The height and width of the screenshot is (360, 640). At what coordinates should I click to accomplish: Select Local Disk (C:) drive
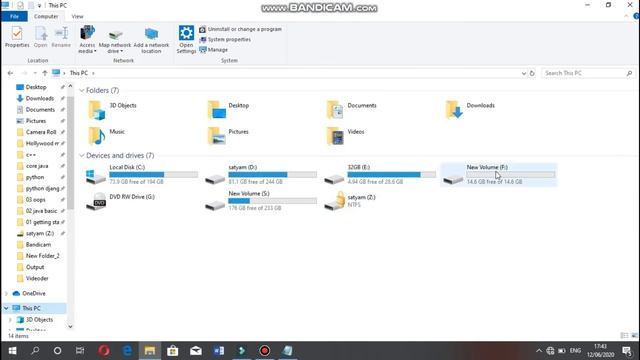(141, 174)
